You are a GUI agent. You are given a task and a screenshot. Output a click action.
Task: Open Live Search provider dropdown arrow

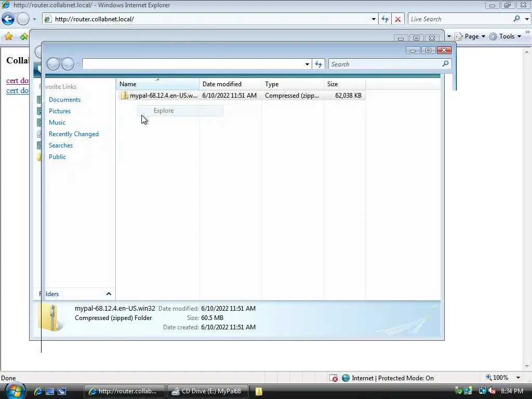tap(527, 19)
